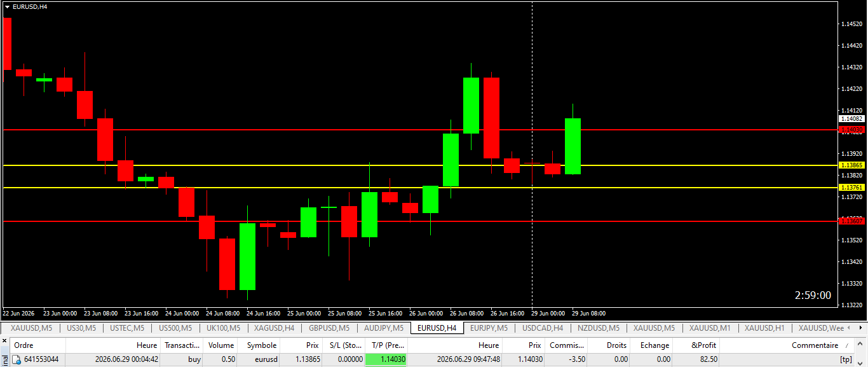This screenshot has height=367, width=868.
Task: Open the XAUUSD,H1 chart tab
Action: 764,328
